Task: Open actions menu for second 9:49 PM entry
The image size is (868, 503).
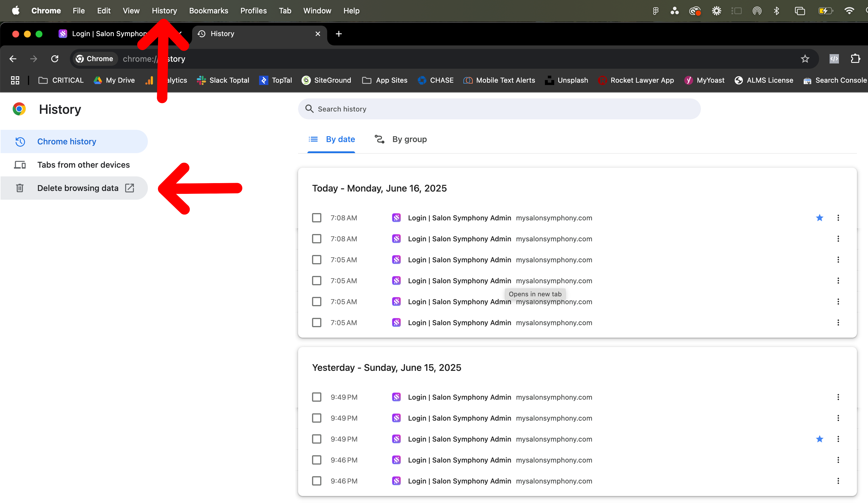Action: click(838, 418)
